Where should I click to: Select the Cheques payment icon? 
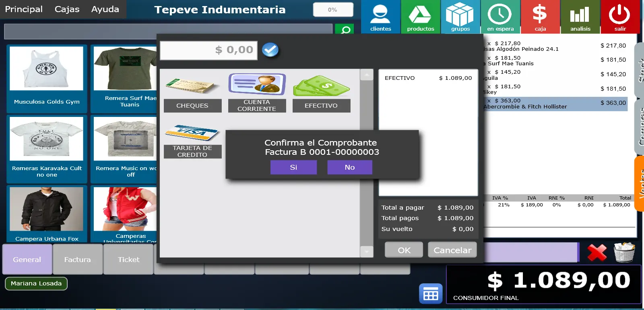(192, 85)
